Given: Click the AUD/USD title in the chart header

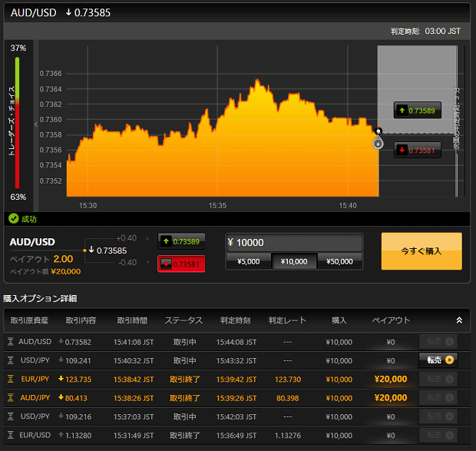Looking at the screenshot, I should point(33,13).
